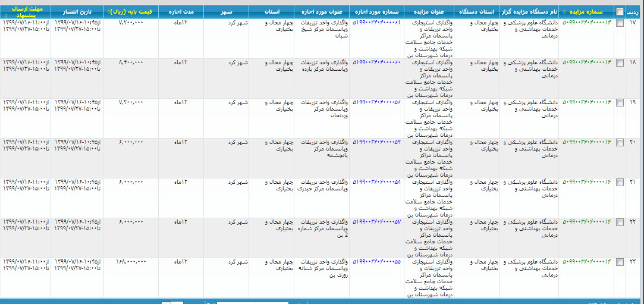This screenshot has width=644, height=304.
Task: Check the checkbox for row 17
Action: 620,23
